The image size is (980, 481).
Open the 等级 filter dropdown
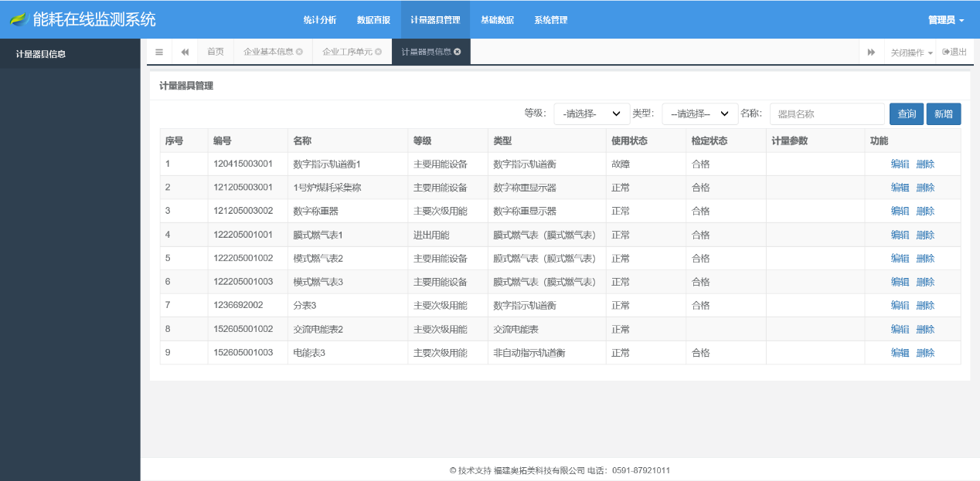click(591, 113)
